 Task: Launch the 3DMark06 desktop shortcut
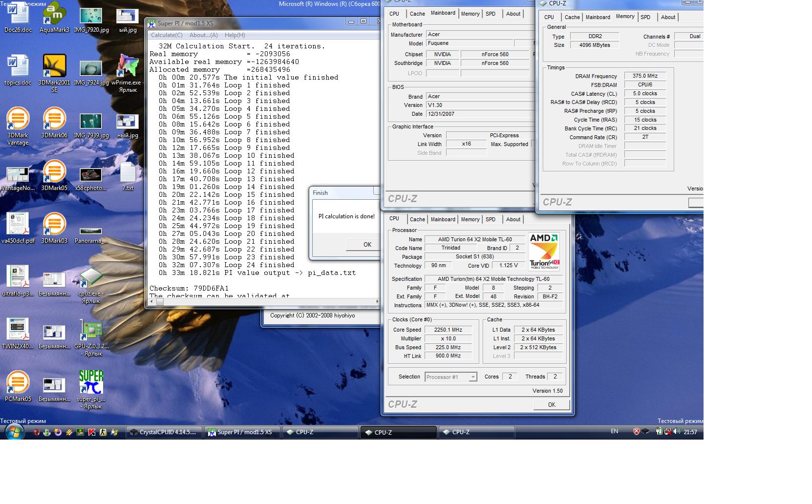click(54, 123)
